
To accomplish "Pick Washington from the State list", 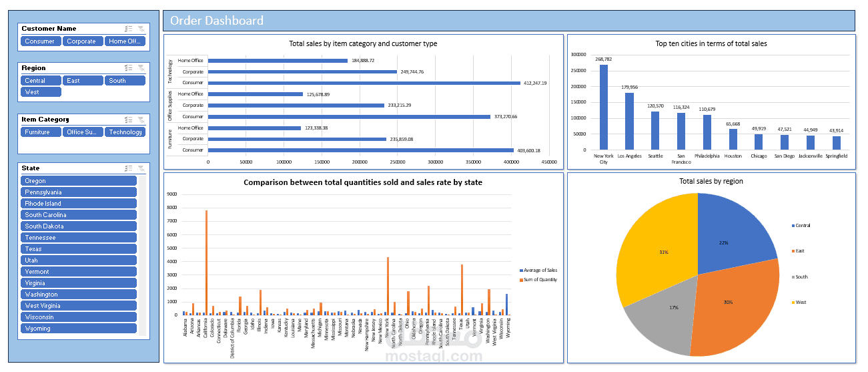I will (x=79, y=295).
